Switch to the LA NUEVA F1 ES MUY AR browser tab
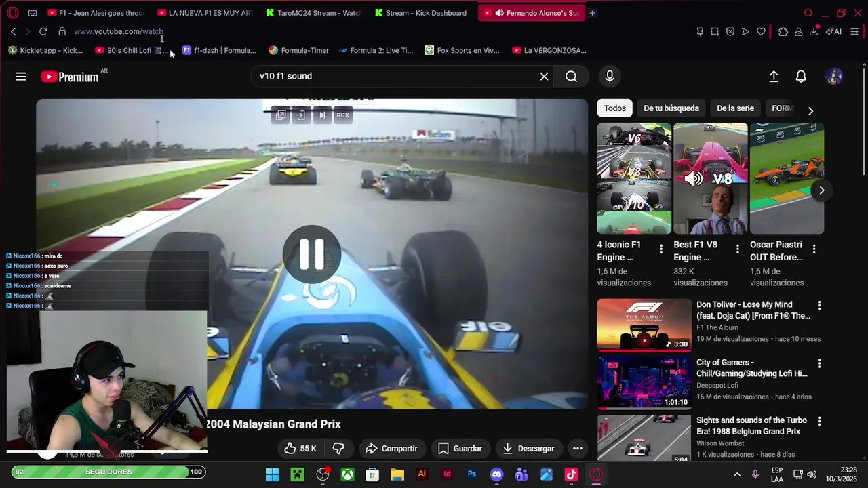Viewport: 868px width, 488px height. pos(205,13)
